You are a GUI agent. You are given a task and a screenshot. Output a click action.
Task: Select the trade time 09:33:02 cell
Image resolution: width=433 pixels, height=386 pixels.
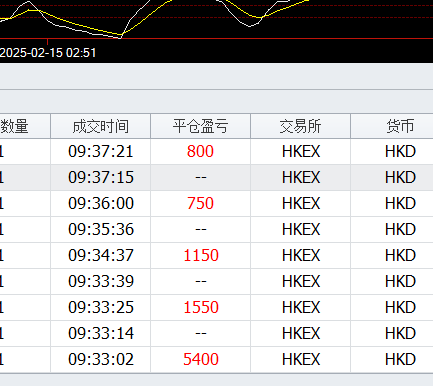pyautogui.click(x=101, y=359)
